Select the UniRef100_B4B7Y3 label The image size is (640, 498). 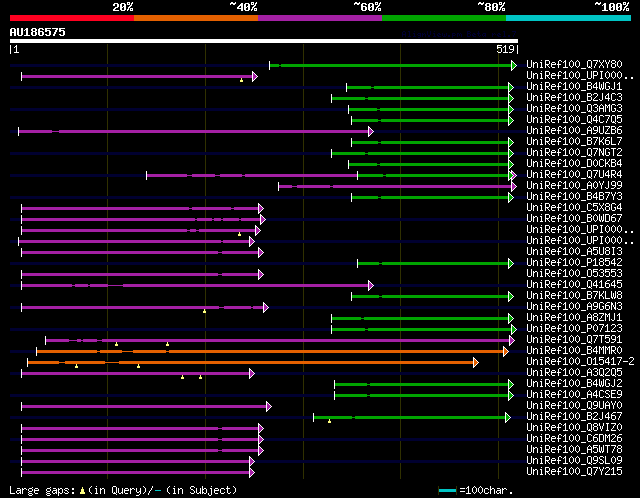coord(574,197)
